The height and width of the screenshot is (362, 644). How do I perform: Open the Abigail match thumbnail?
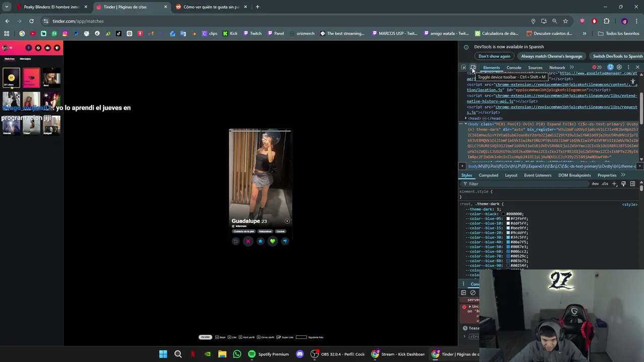point(51,126)
